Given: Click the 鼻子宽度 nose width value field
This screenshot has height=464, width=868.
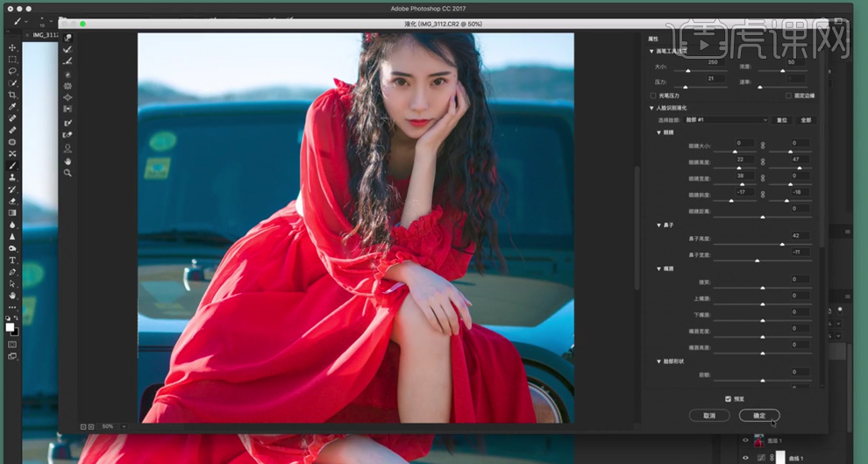Looking at the screenshot, I should (800, 252).
